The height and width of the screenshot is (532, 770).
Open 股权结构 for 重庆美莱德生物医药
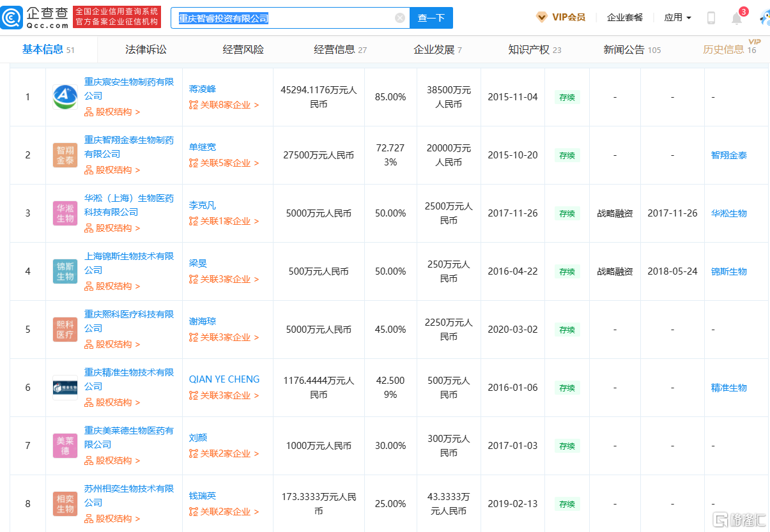coord(112,460)
